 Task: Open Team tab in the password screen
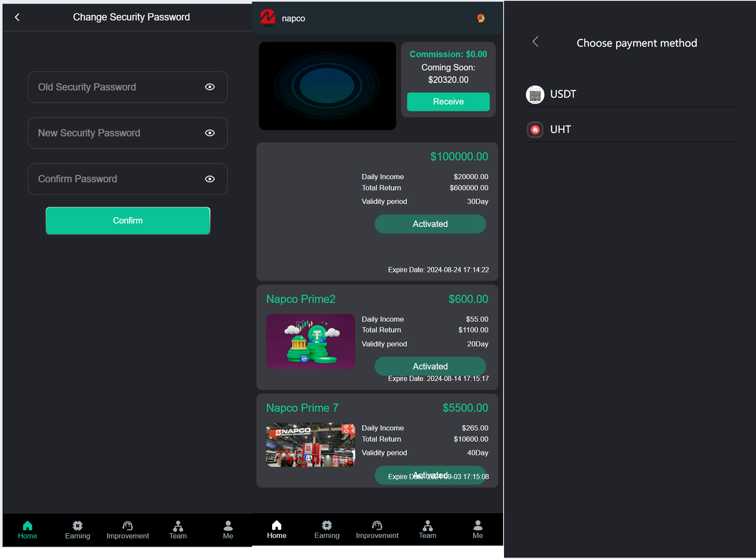[x=178, y=530]
